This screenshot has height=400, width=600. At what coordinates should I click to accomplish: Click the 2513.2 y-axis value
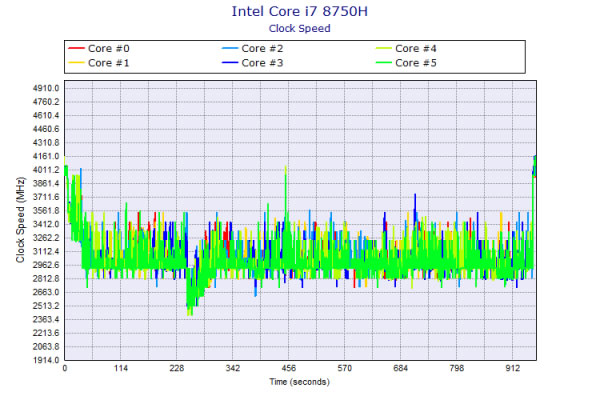click(46, 306)
